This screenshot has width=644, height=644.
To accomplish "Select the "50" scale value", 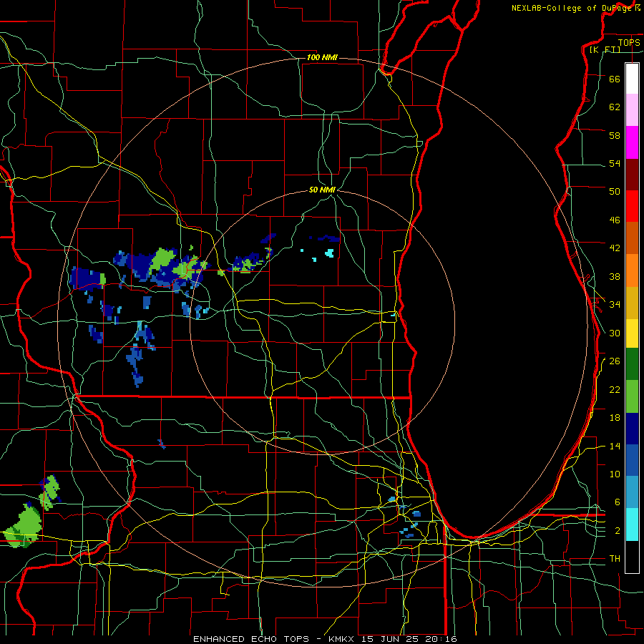I will [x=615, y=191].
